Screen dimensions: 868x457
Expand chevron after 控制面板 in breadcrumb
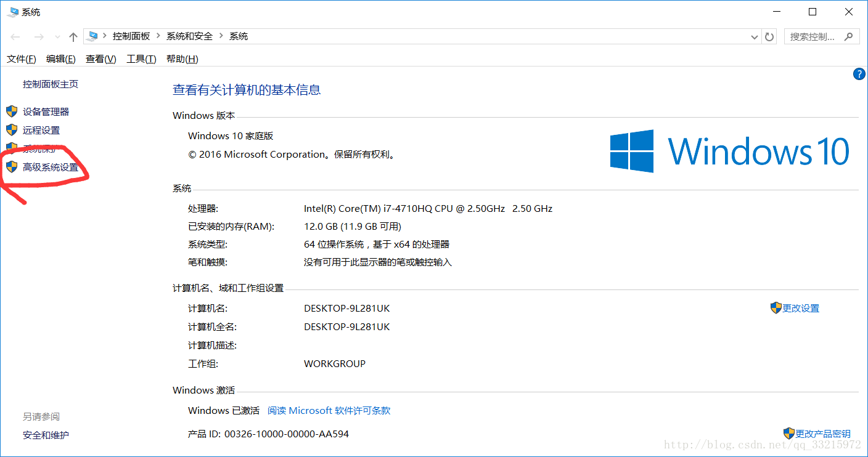pos(158,36)
